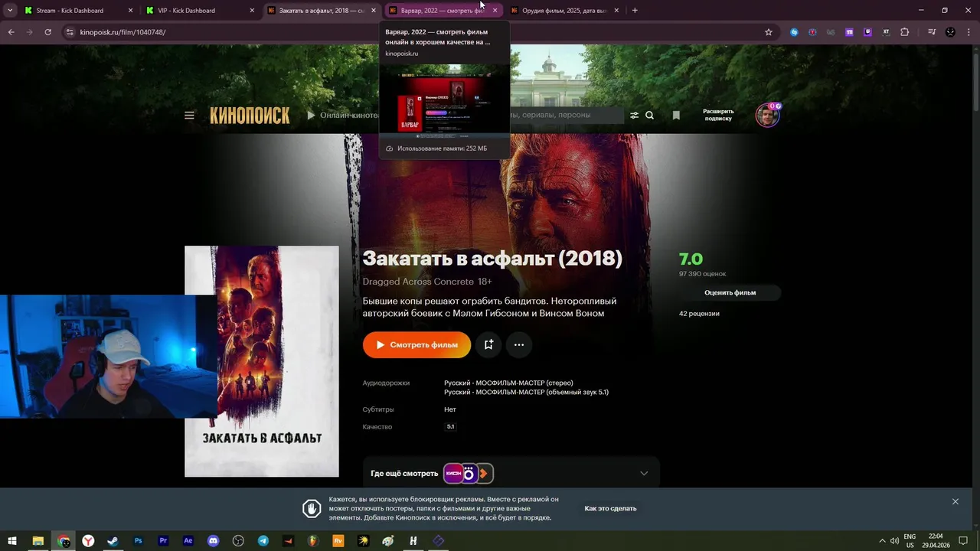Screen dimensions: 980x551
Task: Open the Chrome three-dot menu
Action: pyautogui.click(x=969, y=32)
